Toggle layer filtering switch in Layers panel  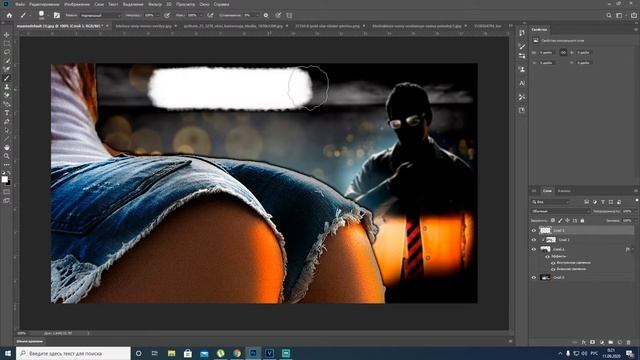click(x=636, y=201)
